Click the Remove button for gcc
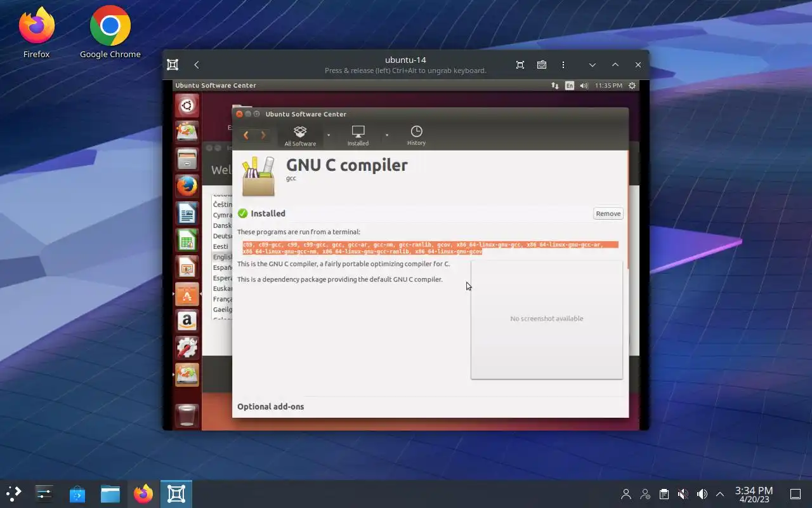 (x=608, y=213)
